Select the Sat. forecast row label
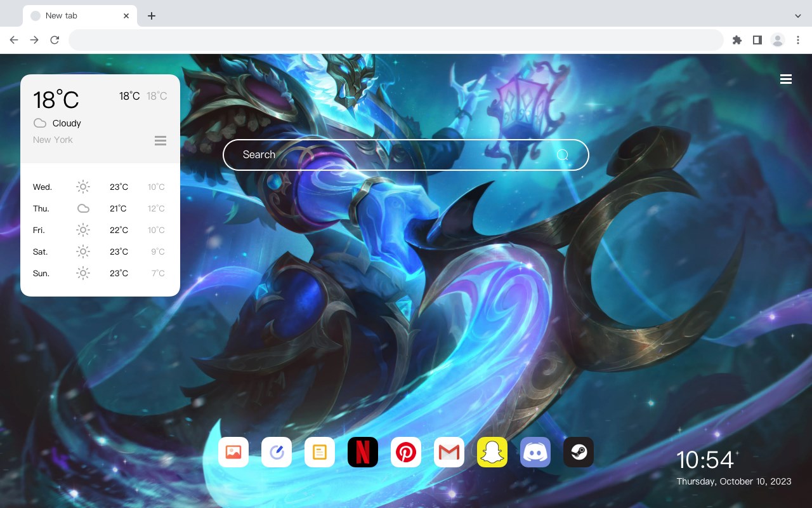 coord(41,251)
